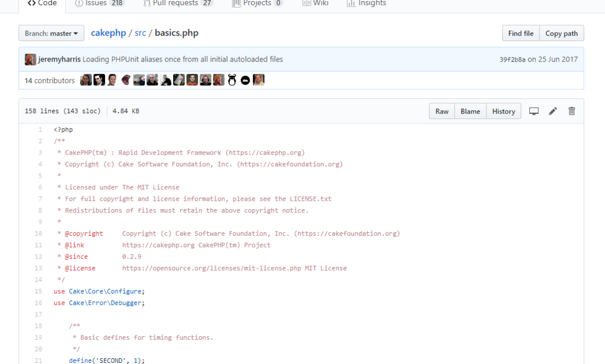Click the define('SECOND', 1); line
The width and height of the screenshot is (605, 364).
tap(107, 360)
